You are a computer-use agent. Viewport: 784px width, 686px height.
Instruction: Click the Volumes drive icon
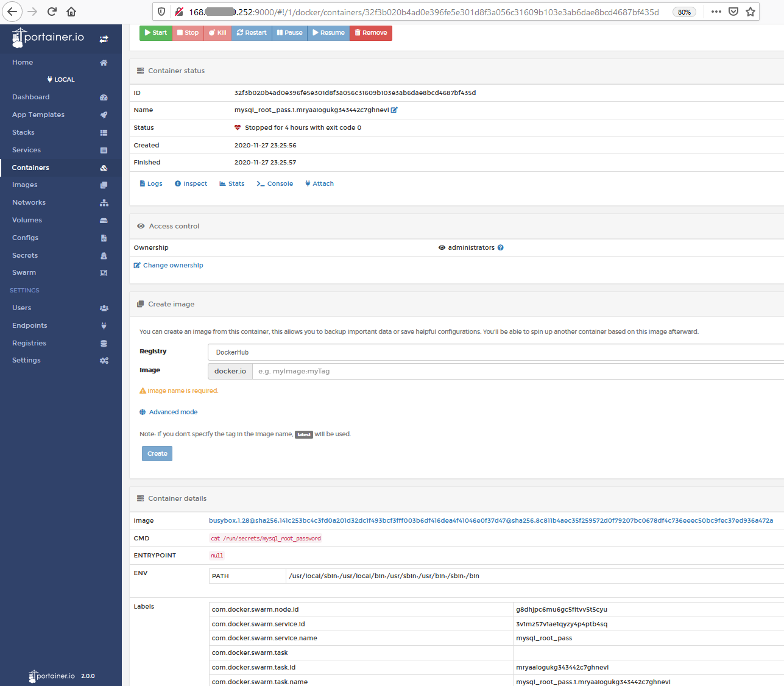104,221
